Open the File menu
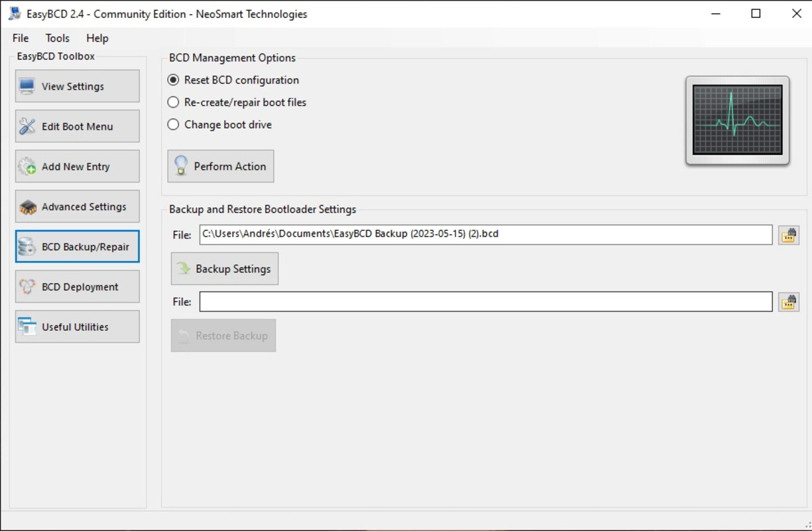 click(x=21, y=38)
